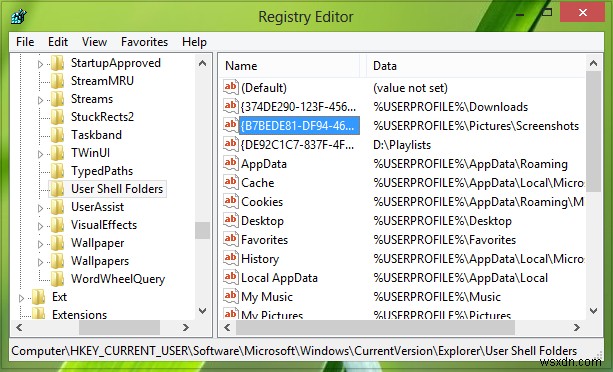This screenshot has width=613, height=372.
Task: Click the folder icon beside StreamMRU
Action: [x=57, y=81]
